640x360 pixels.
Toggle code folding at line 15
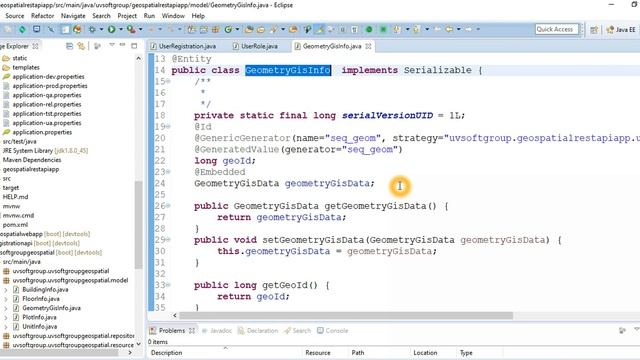tap(168, 82)
